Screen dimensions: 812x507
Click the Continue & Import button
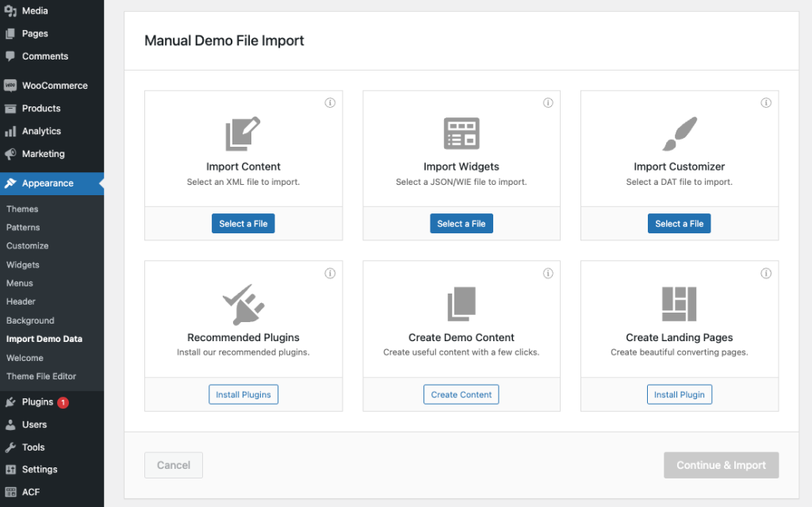click(x=721, y=465)
